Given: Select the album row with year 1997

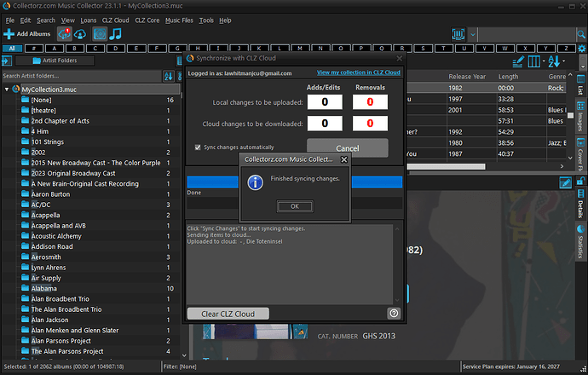Looking at the screenshot, I should pos(487,99).
